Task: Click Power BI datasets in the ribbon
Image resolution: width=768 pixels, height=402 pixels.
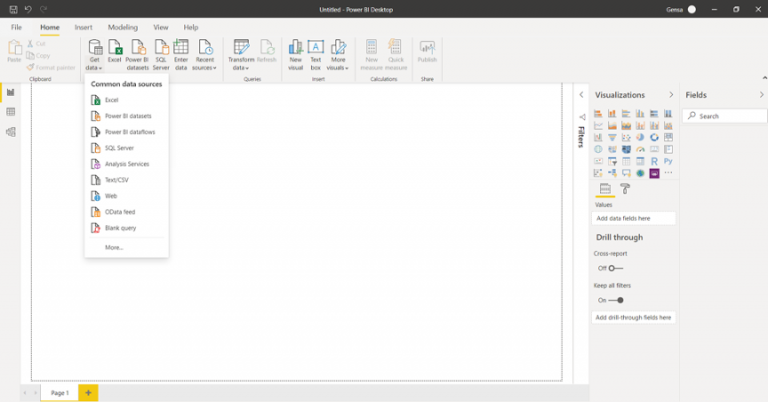Action: click(x=137, y=55)
